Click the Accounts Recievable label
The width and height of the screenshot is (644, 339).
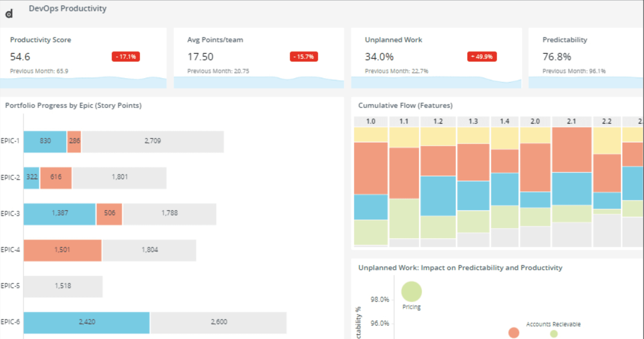point(553,324)
